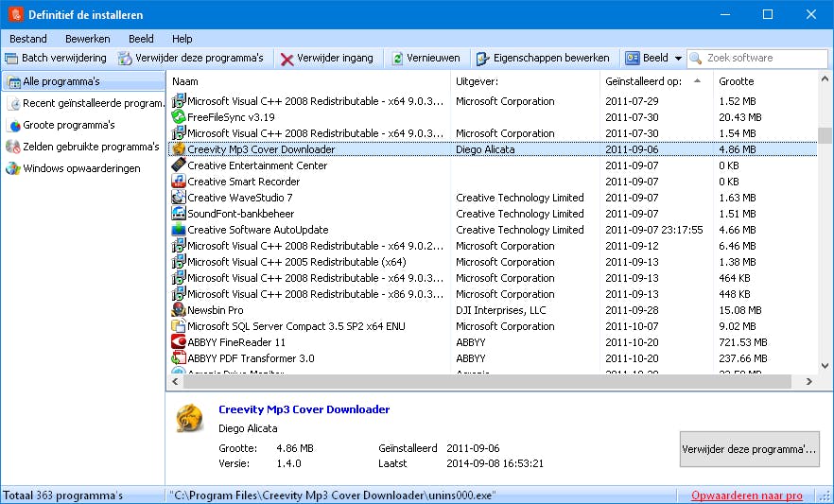Click the Creative Smart Recorder icon
The height and width of the screenshot is (504, 834).
pos(179,182)
